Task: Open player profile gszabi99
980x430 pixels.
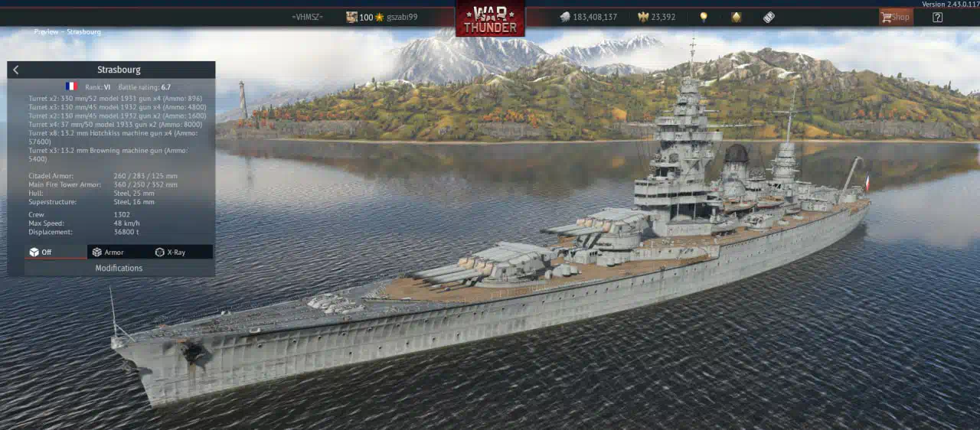Action: point(402,17)
